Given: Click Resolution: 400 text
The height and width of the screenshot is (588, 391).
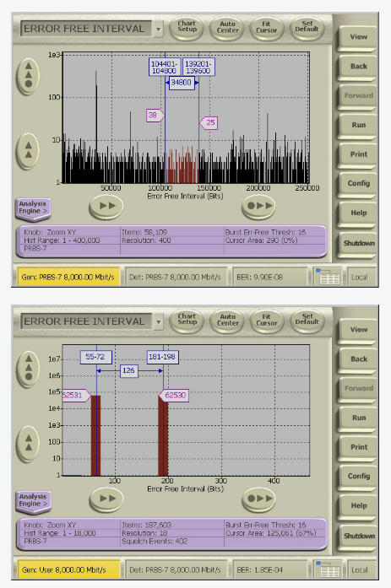Looking at the screenshot, I should pos(146,240).
